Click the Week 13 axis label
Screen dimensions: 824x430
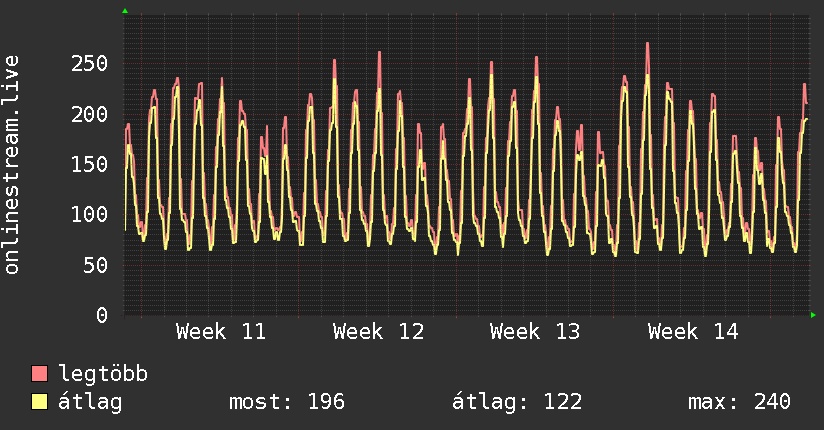pos(535,332)
